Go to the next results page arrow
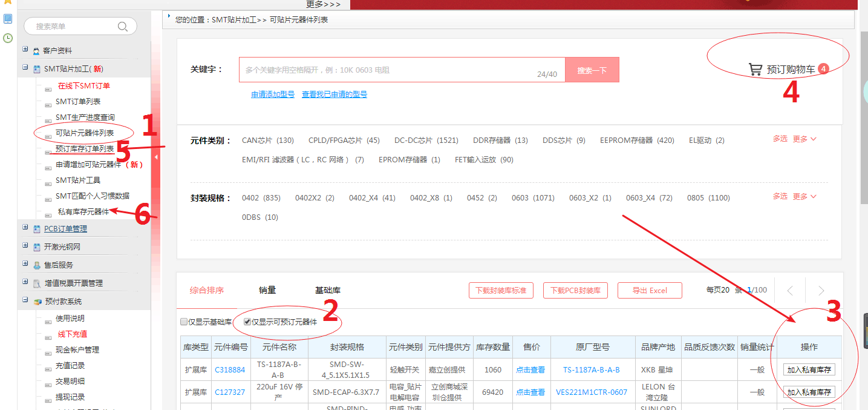Viewport: 868px width, 410px height. (821, 291)
